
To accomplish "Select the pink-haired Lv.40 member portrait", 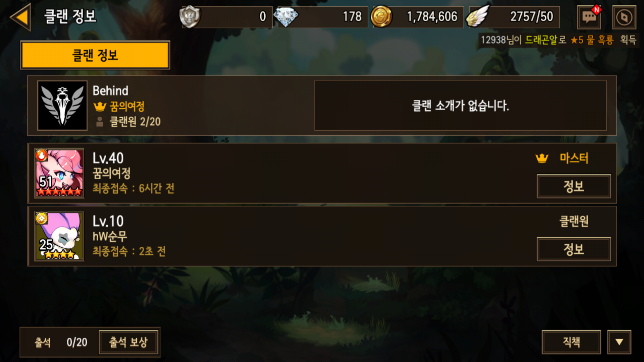I will (x=59, y=173).
